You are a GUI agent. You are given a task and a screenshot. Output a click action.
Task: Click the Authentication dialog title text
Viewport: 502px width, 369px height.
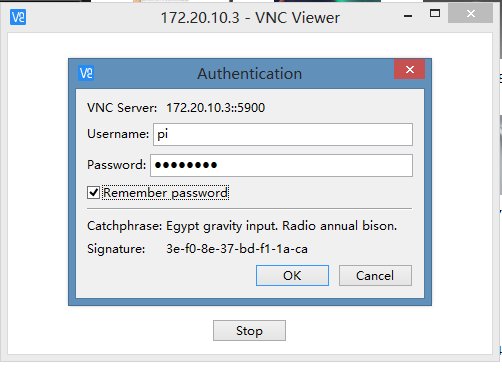coord(249,74)
